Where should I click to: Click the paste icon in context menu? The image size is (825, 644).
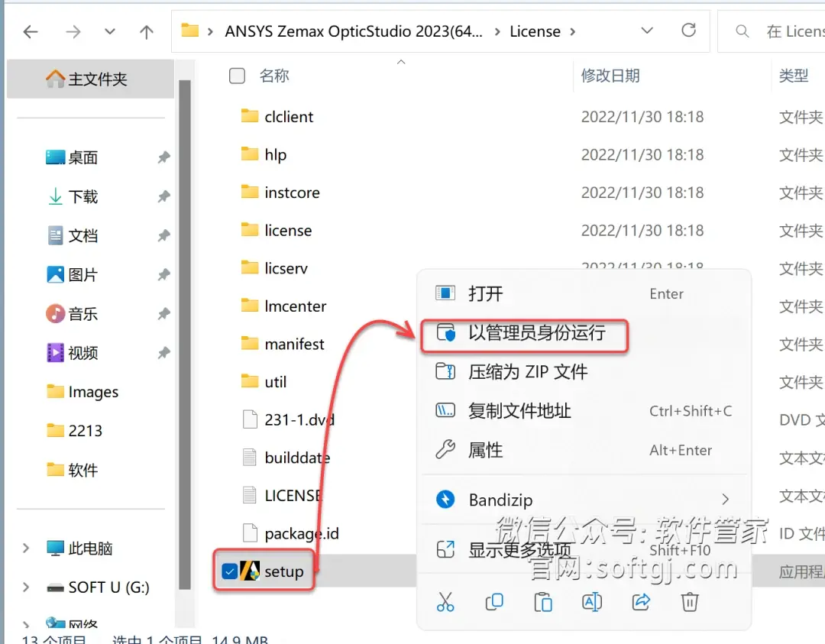543,602
